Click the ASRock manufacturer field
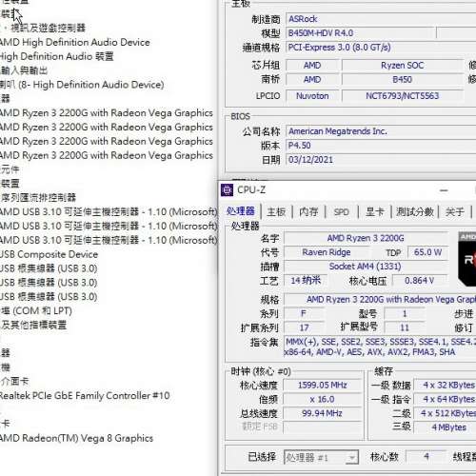Image resolution: width=476 pixels, height=476 pixels. point(381,19)
